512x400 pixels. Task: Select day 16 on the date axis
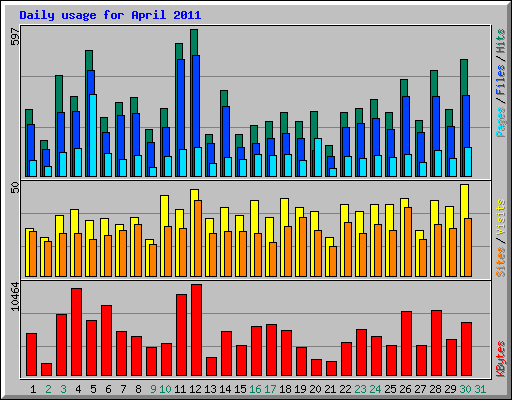pos(255,389)
